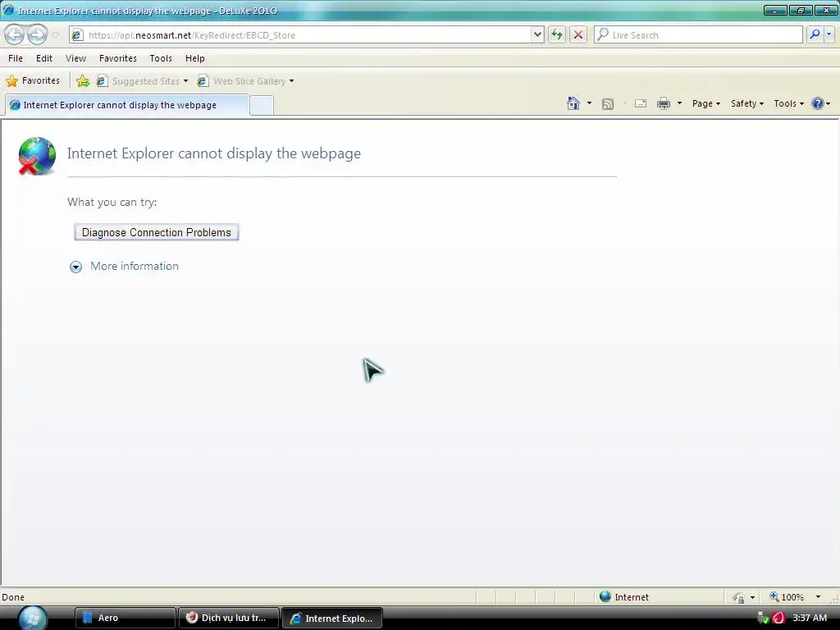
Task: Refresh the page with the green arrows icon
Action: click(557, 35)
